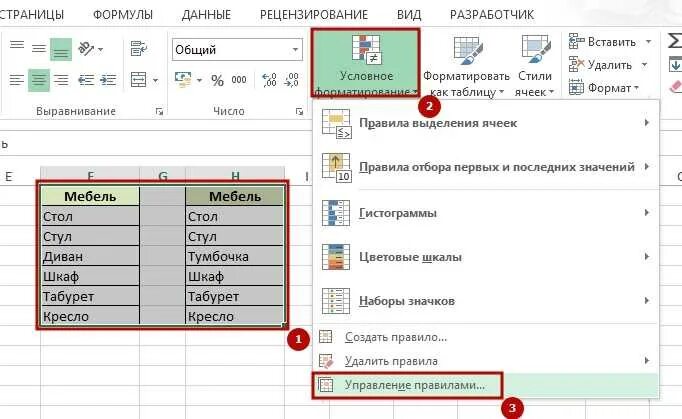
Task: Expand Вставить dropdown arrow
Action: click(x=648, y=42)
